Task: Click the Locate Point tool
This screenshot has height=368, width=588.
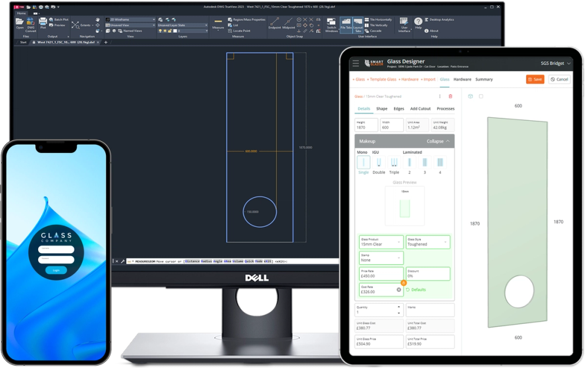Action: pyautogui.click(x=238, y=31)
